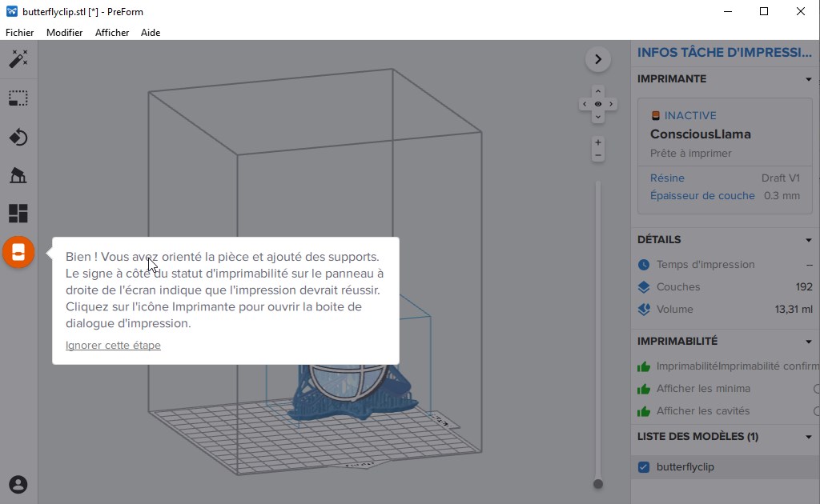Collapse the IMPRIMANTE section arrow
Viewport: 820px width, 504px height.
pos(809,79)
